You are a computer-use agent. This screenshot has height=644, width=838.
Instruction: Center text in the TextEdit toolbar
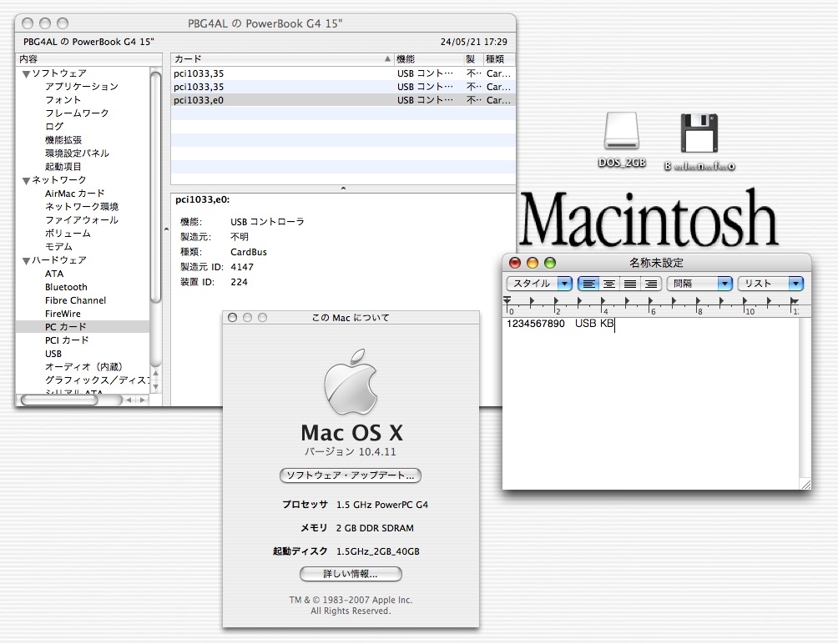point(609,284)
